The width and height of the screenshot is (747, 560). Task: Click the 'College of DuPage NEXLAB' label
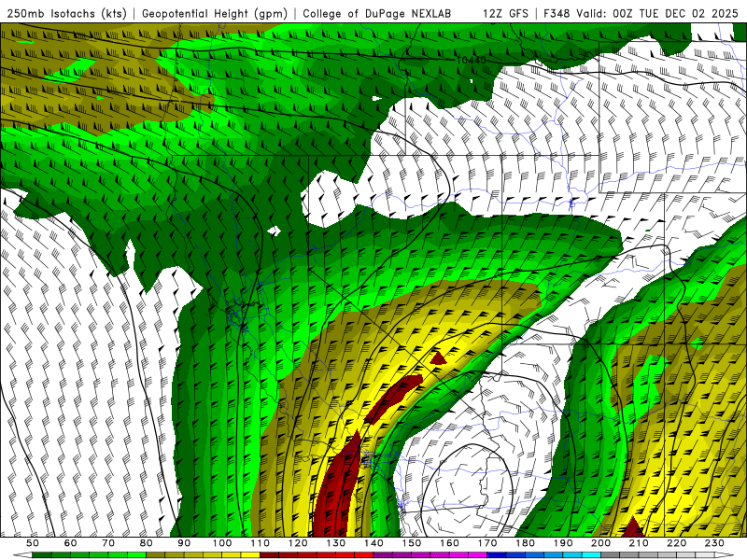(x=377, y=13)
